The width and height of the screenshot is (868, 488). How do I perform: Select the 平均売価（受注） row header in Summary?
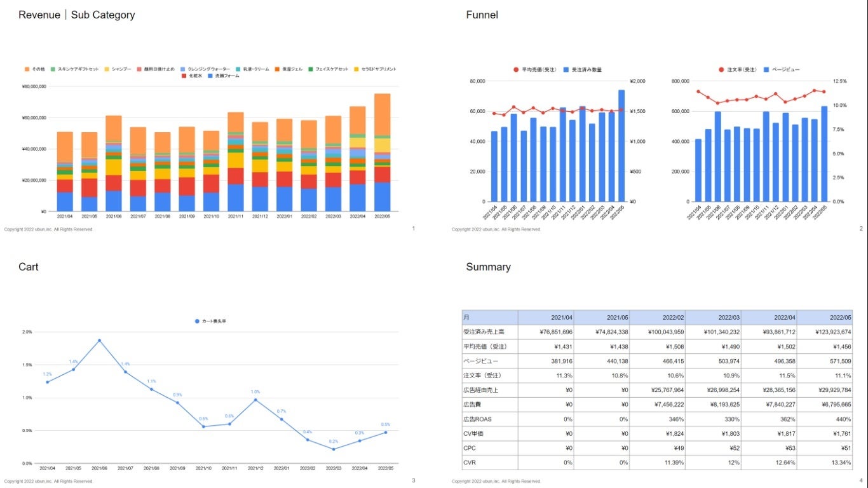pos(490,346)
